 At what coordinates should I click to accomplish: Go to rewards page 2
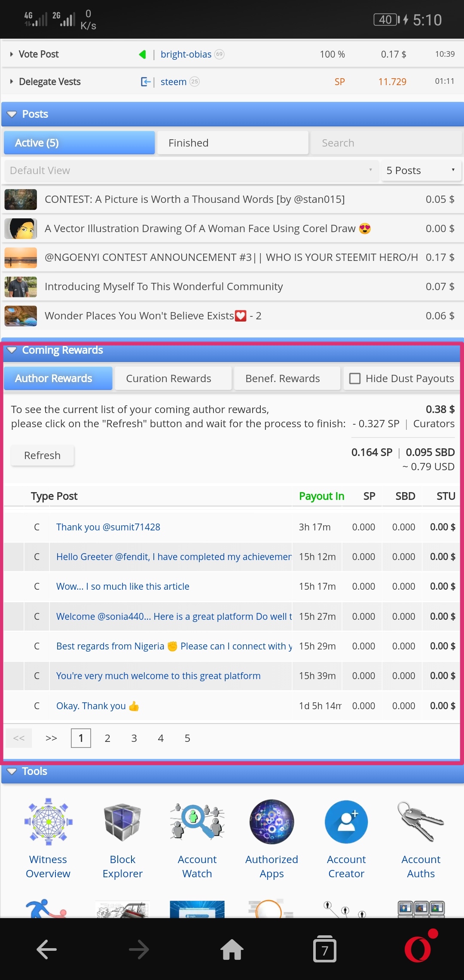click(x=107, y=738)
